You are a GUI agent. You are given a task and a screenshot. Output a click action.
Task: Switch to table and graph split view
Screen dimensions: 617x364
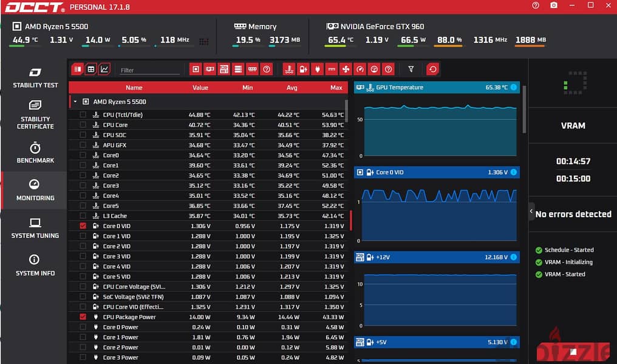[x=78, y=69]
